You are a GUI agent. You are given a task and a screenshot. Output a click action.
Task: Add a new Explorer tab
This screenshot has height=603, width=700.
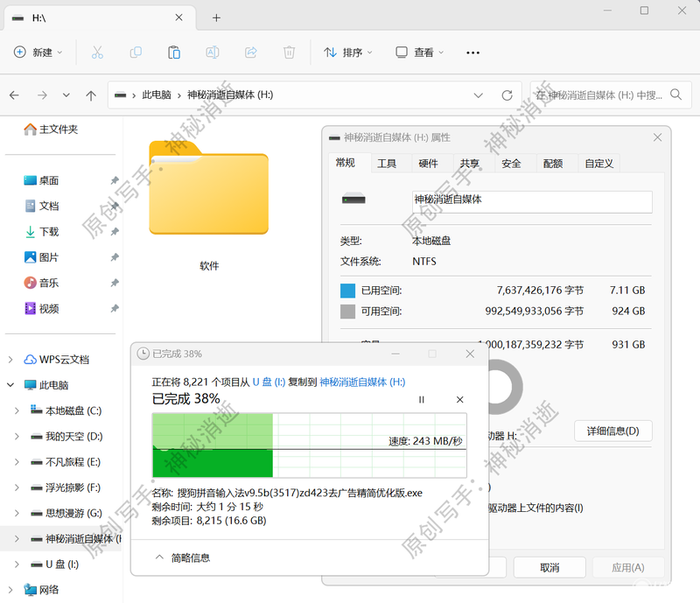(x=216, y=18)
